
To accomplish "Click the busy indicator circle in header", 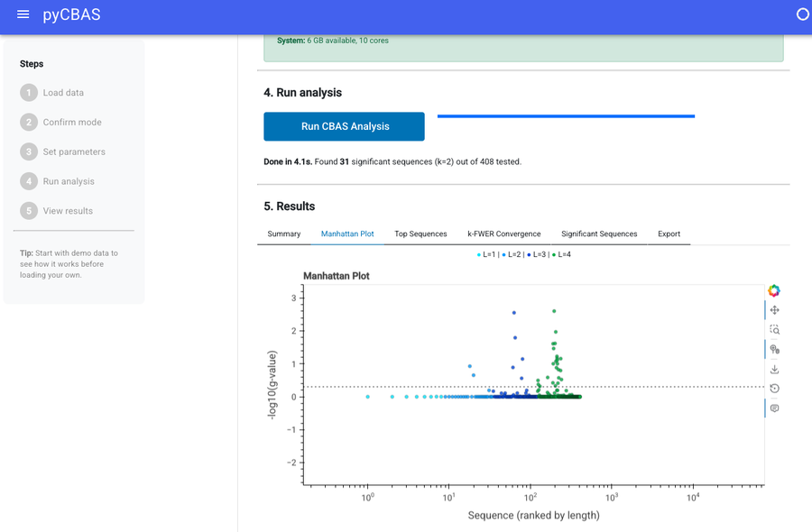I will 803,14.
